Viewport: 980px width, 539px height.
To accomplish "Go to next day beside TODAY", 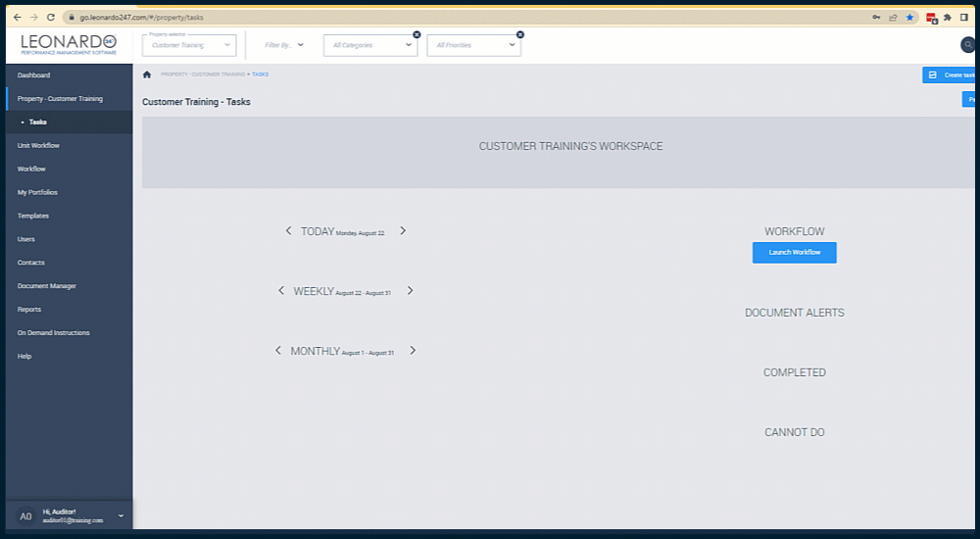I will [x=403, y=230].
